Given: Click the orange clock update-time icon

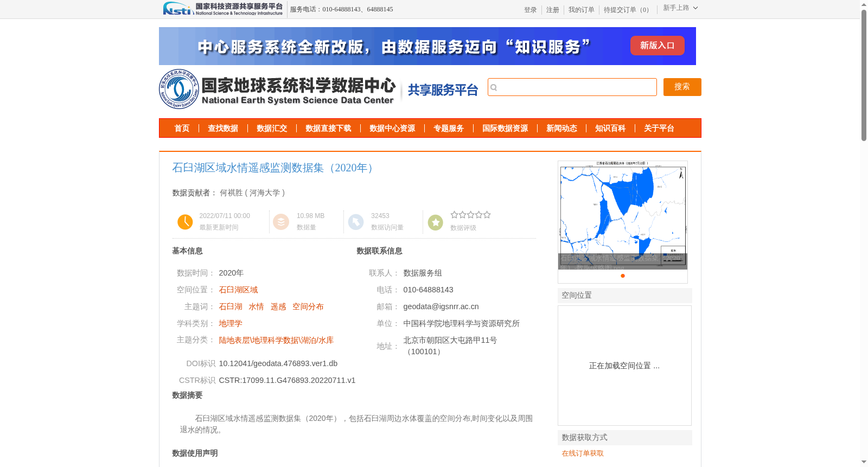Looking at the screenshot, I should click(185, 222).
